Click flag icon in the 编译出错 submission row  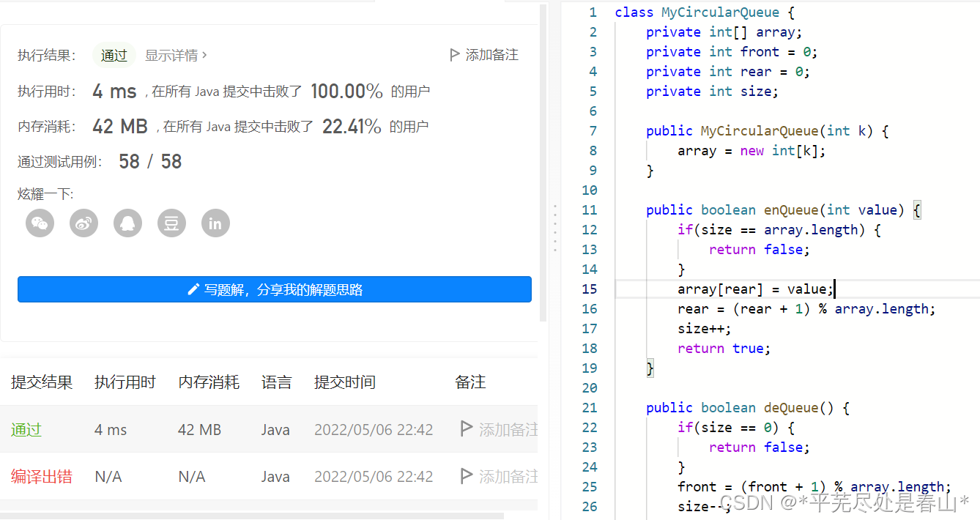(466, 476)
